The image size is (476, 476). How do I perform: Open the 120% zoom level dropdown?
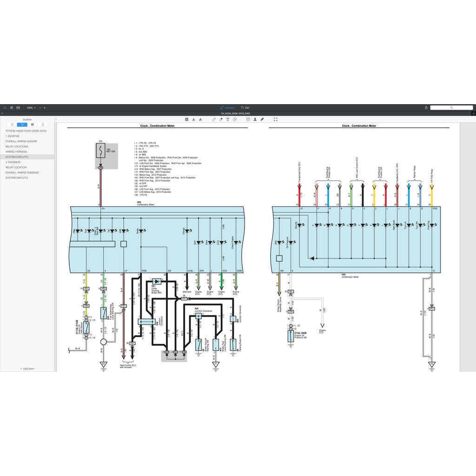[31, 107]
